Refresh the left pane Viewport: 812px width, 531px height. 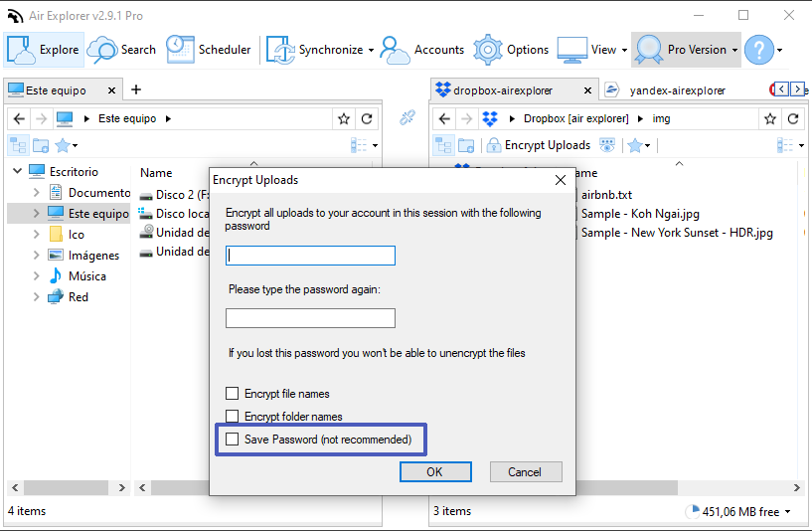tap(367, 119)
